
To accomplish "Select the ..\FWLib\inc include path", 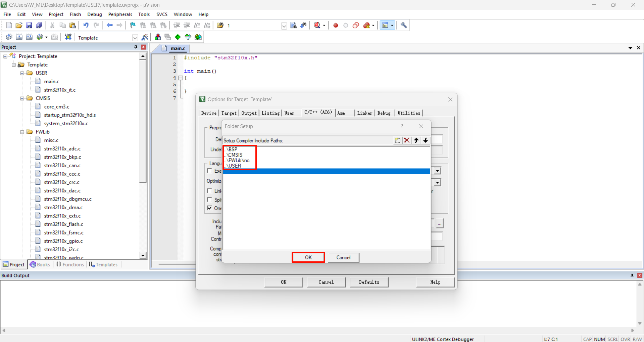I will pos(327,160).
